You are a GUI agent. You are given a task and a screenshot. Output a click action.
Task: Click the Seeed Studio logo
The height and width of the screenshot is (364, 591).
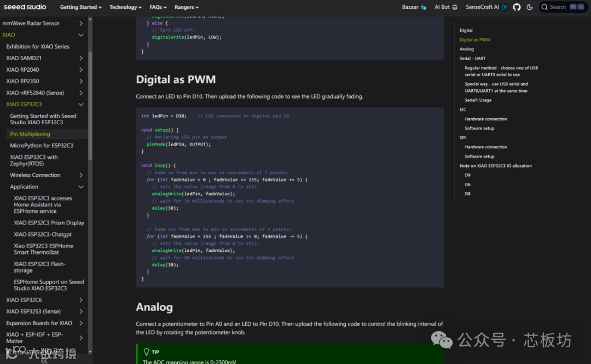25,7
